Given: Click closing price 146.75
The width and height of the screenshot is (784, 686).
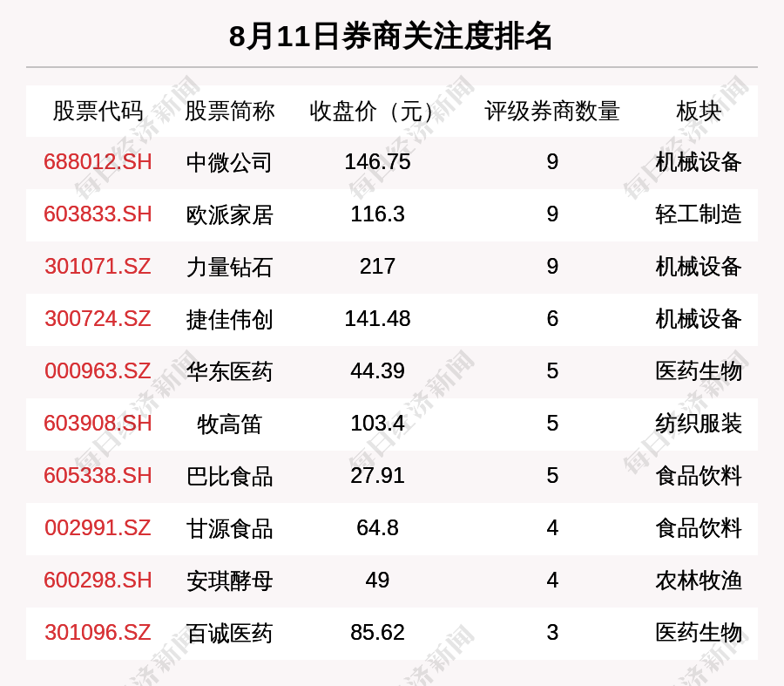Looking at the screenshot, I should [377, 162].
